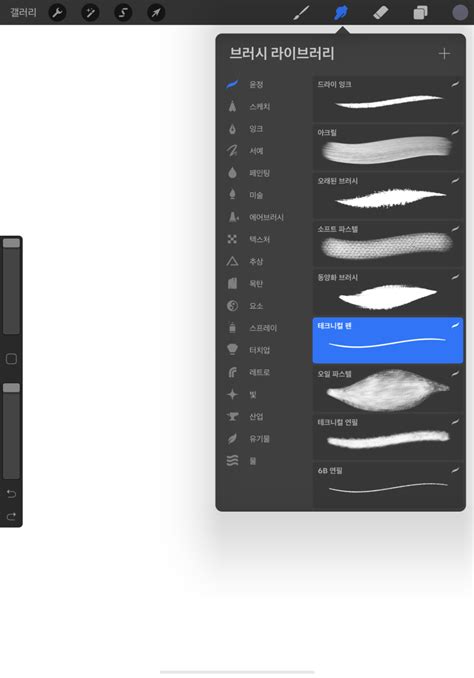Image resolution: width=474 pixels, height=678 pixels.
Task: Select the 에어브러시 brush set
Action: pos(265,217)
